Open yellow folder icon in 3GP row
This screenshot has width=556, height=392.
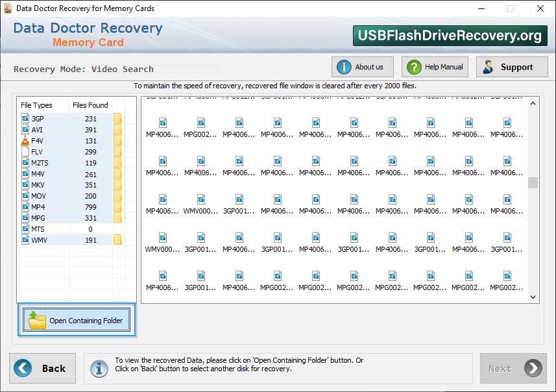click(x=117, y=118)
